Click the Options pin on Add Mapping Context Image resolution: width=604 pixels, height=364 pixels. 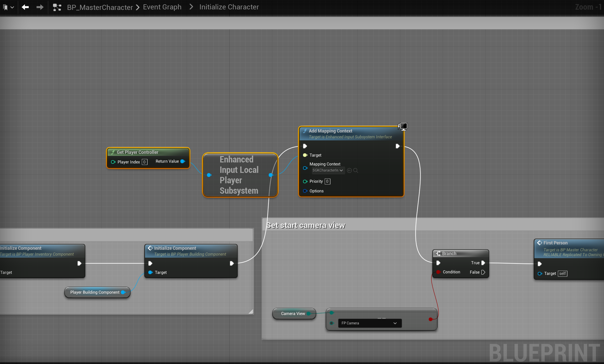[305, 191]
